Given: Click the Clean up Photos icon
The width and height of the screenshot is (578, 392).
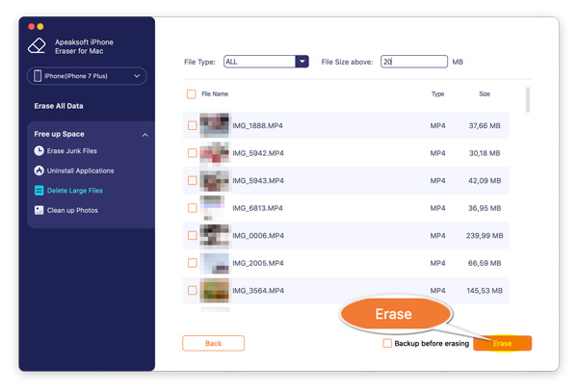Looking at the screenshot, I should (39, 210).
